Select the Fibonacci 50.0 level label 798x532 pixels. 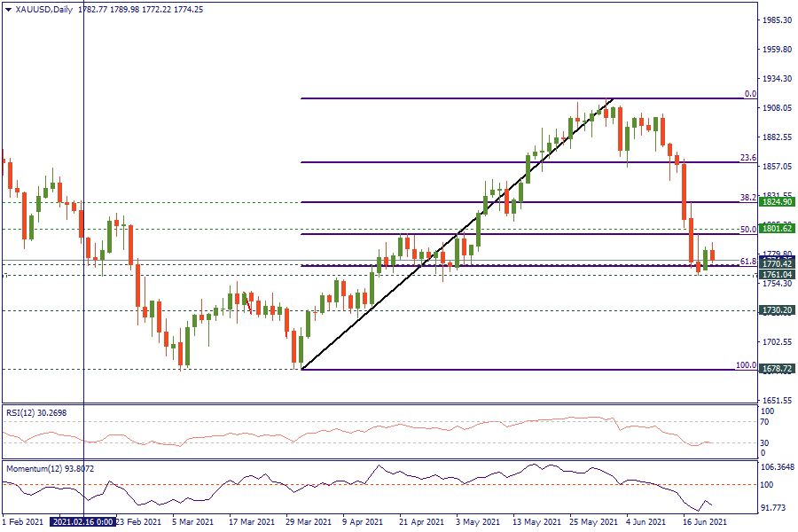coord(747,229)
